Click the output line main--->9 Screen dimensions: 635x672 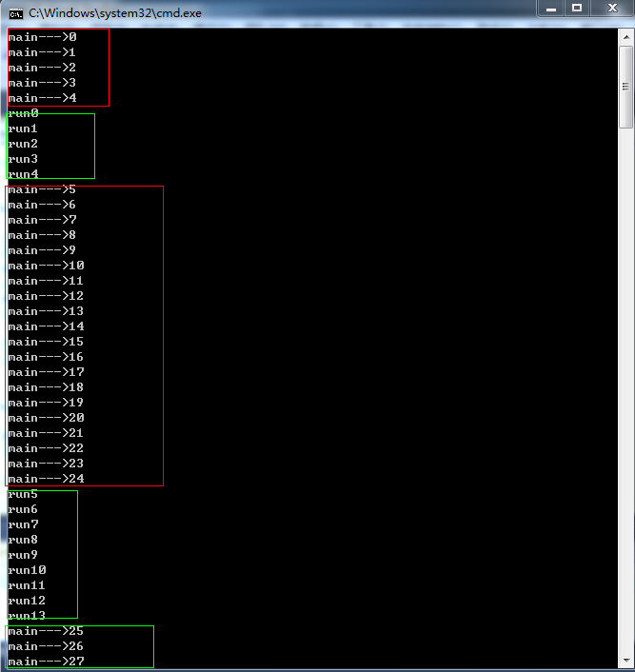(x=42, y=250)
